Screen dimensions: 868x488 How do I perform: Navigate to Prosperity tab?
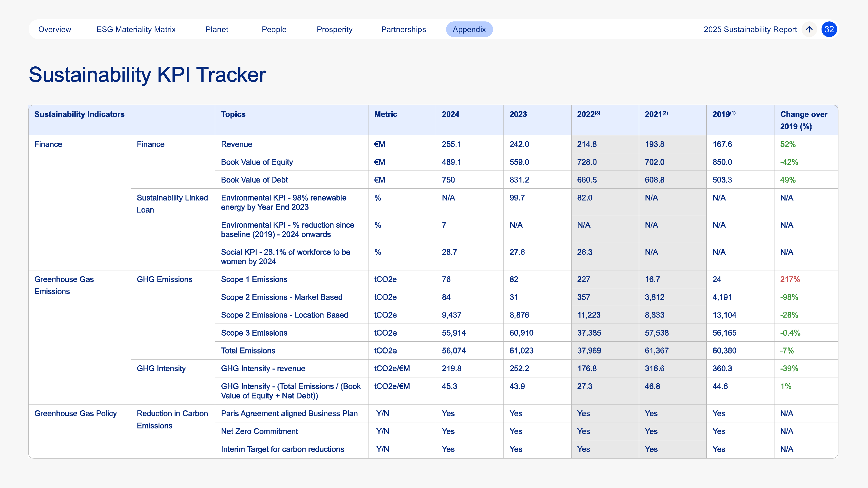(335, 29)
